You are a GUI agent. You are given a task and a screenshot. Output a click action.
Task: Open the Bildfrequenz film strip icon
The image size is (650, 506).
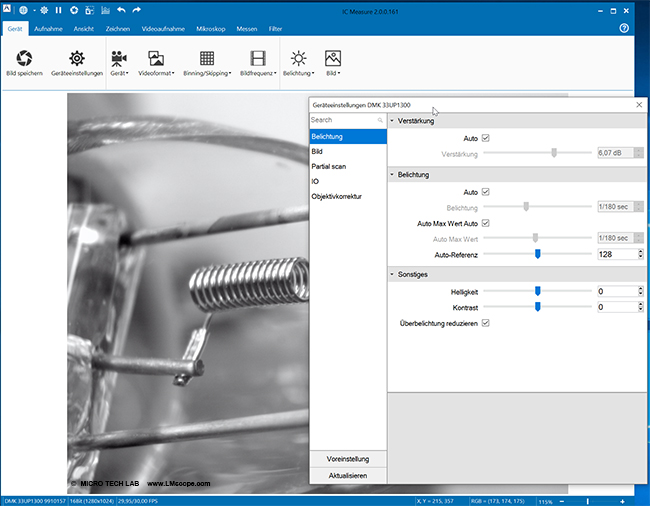pos(258,58)
